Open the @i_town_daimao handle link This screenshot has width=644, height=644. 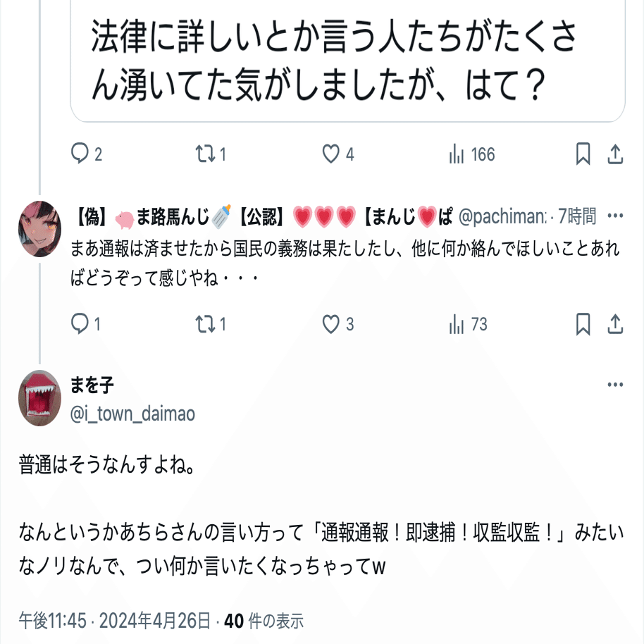(x=132, y=414)
